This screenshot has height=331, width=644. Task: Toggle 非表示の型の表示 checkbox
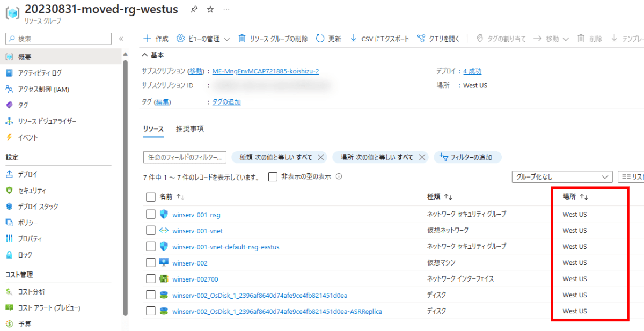pyautogui.click(x=273, y=176)
